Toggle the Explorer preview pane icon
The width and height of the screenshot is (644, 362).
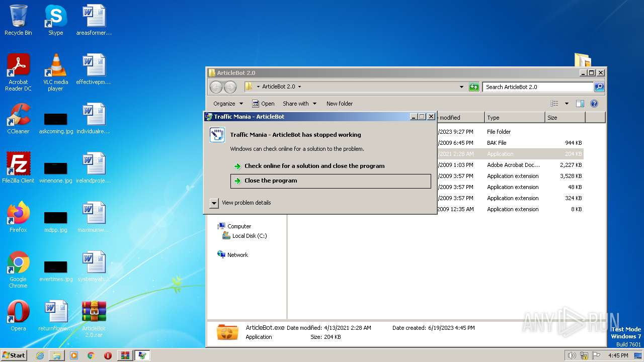(x=580, y=104)
